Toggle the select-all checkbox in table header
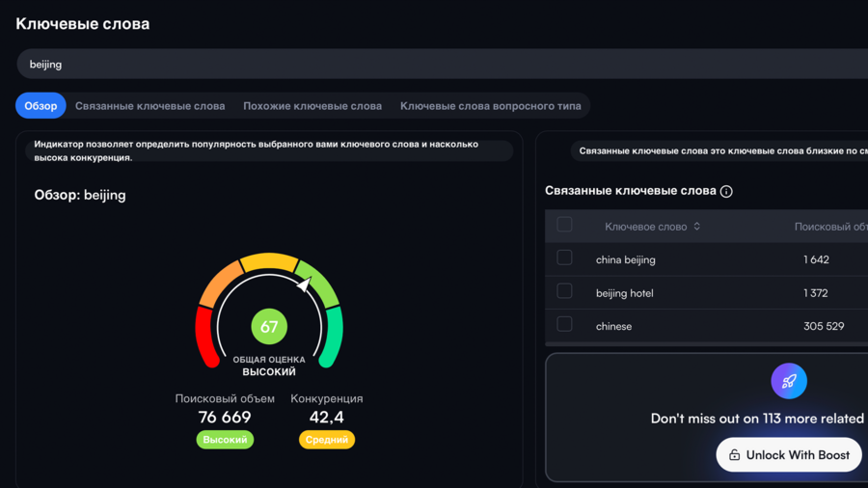 click(x=564, y=225)
